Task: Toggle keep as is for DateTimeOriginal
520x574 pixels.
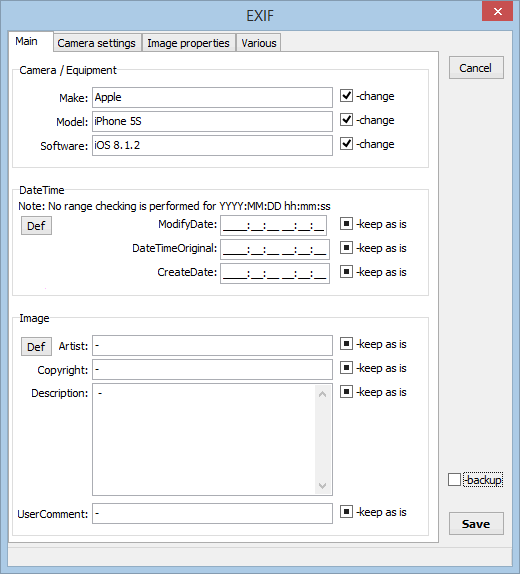Action: click(x=346, y=248)
